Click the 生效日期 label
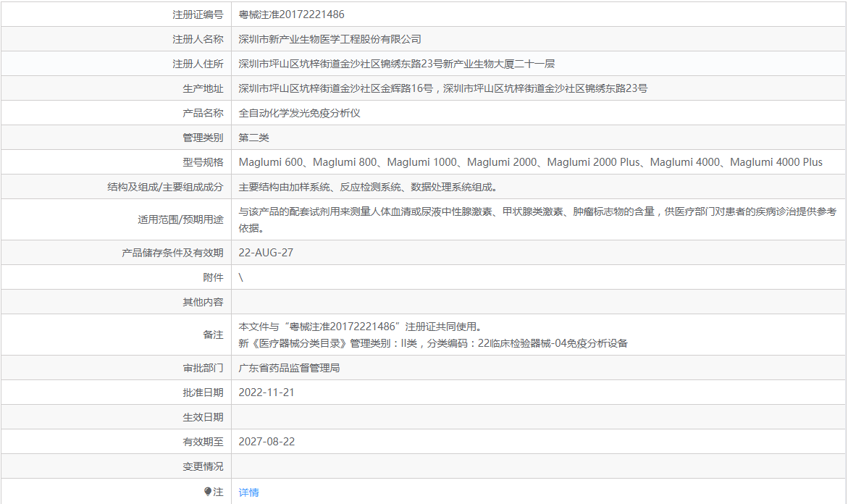848x504 pixels. coord(203,417)
